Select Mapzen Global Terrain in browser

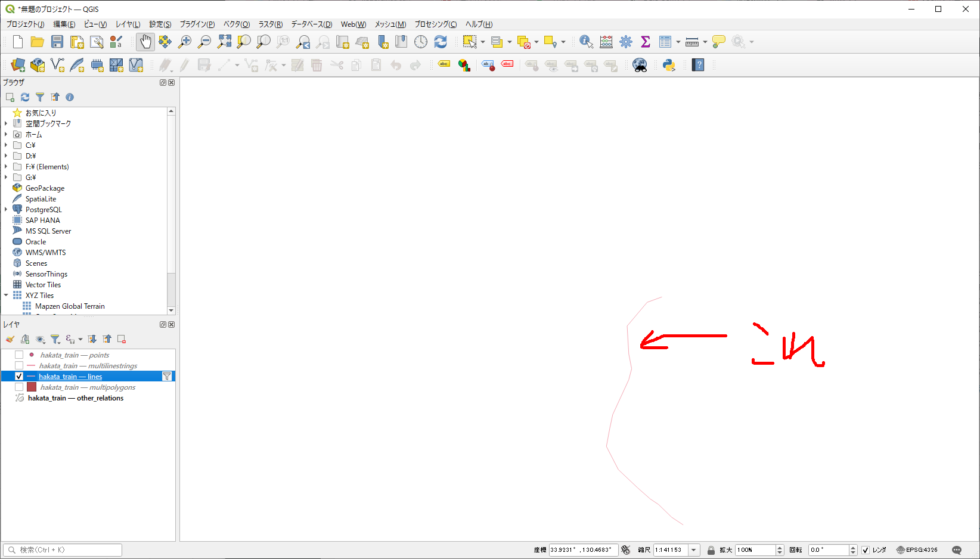click(x=70, y=306)
